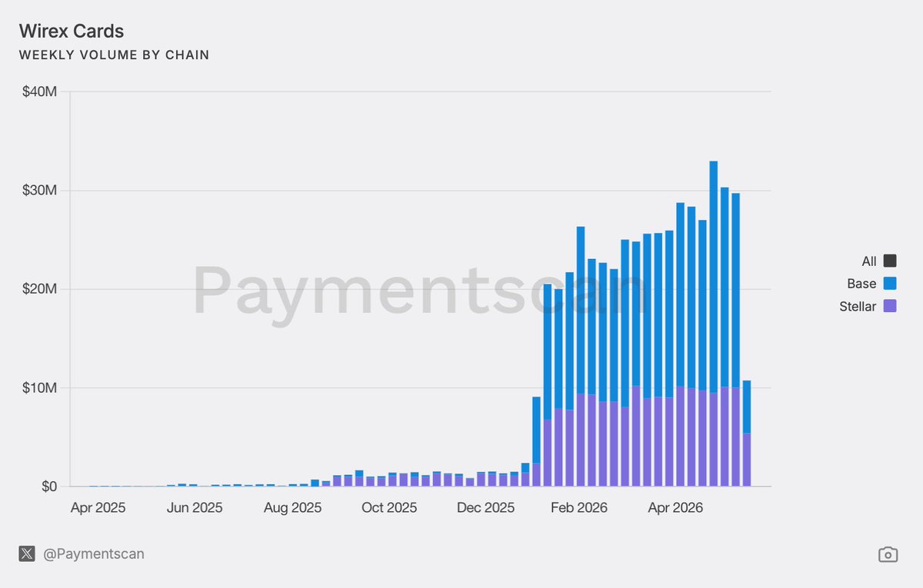The width and height of the screenshot is (923, 588).
Task: Click the Apr 2025 axis label
Action: 98,507
